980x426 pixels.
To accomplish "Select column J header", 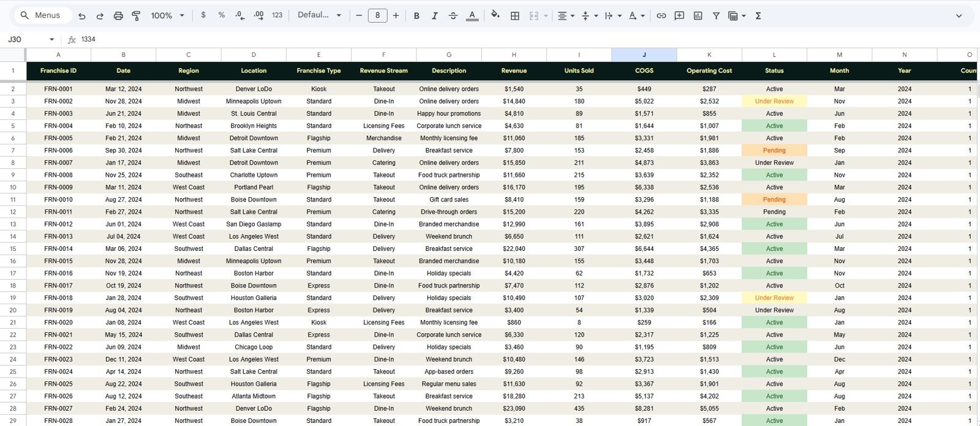I will click(644, 54).
